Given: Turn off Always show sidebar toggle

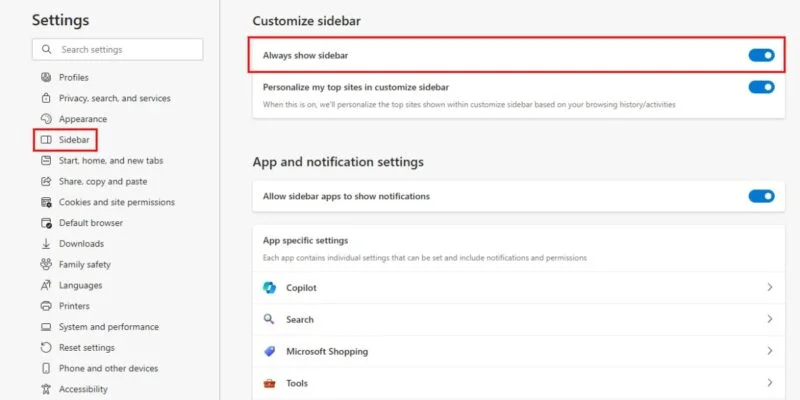Looking at the screenshot, I should (761, 55).
